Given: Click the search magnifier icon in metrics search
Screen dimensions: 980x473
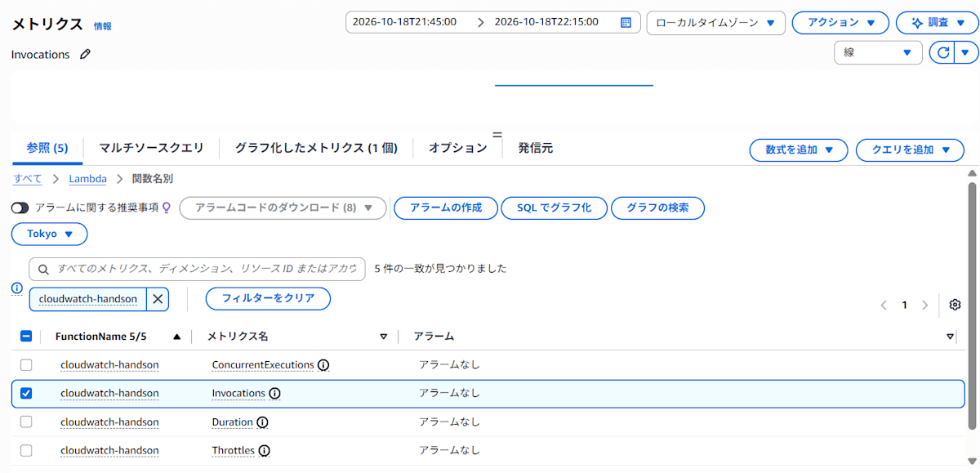Looking at the screenshot, I should (43, 270).
